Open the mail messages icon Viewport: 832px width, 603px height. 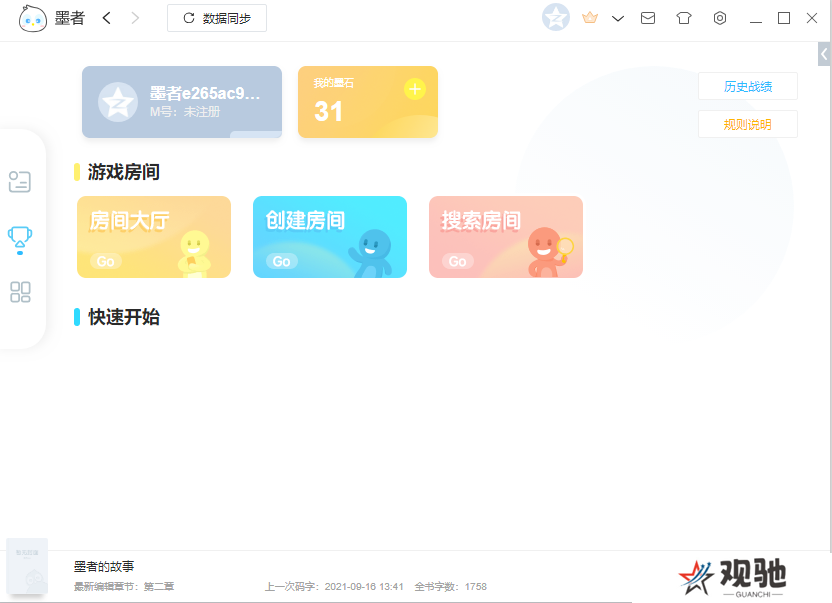(648, 18)
